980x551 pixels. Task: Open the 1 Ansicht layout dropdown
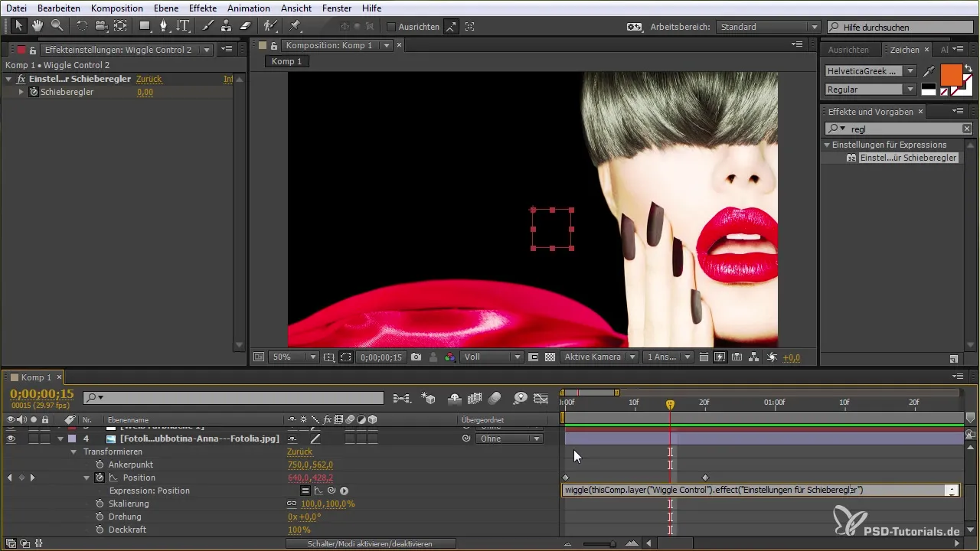[668, 357]
